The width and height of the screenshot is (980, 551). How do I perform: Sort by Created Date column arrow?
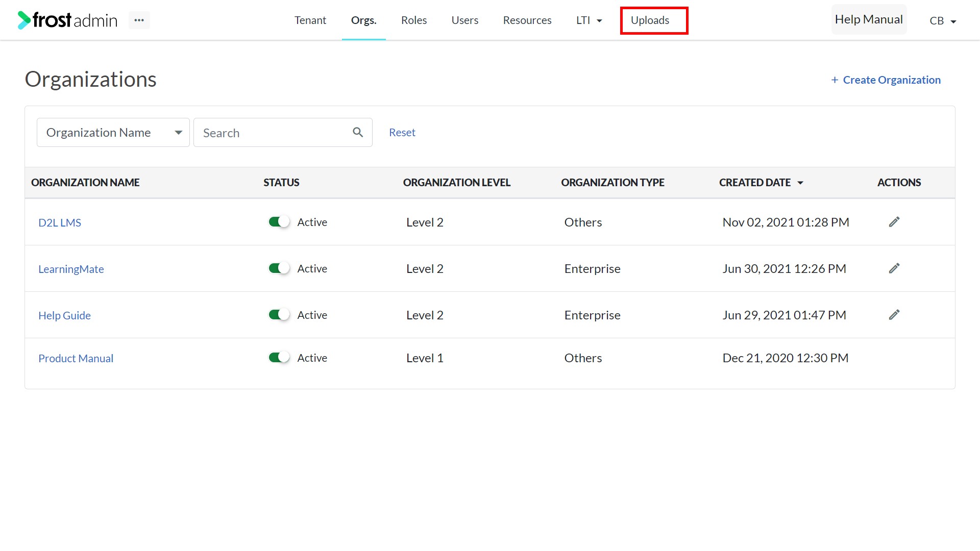tap(800, 183)
